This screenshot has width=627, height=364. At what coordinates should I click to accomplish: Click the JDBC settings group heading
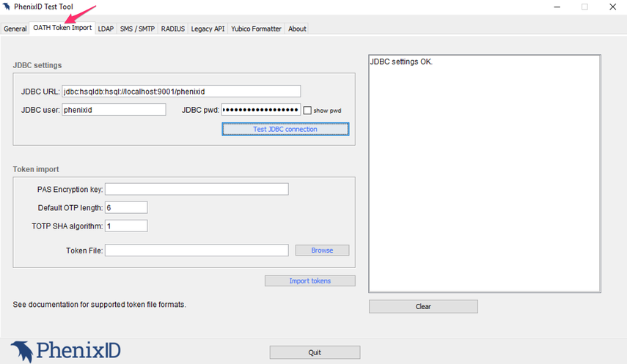pyautogui.click(x=37, y=65)
